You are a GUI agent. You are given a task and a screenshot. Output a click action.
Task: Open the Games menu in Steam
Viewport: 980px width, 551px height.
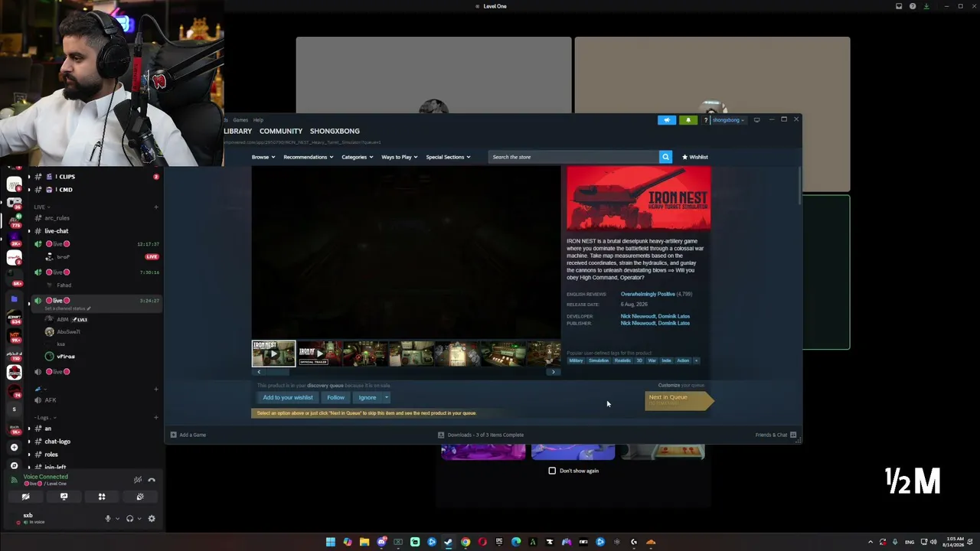(240, 120)
